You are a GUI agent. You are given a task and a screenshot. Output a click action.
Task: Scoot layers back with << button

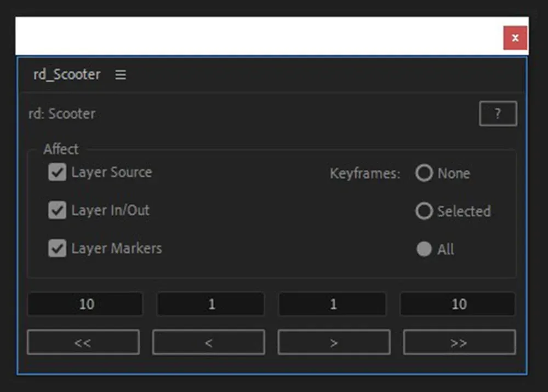point(83,342)
